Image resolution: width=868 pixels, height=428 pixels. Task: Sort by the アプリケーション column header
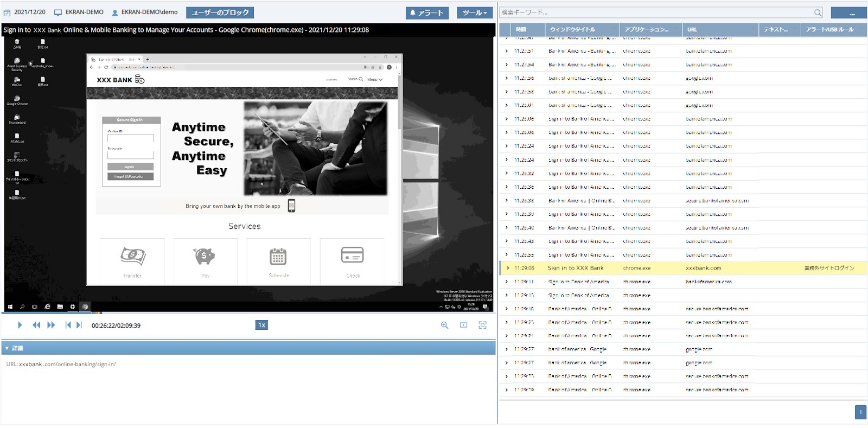pyautogui.click(x=651, y=30)
